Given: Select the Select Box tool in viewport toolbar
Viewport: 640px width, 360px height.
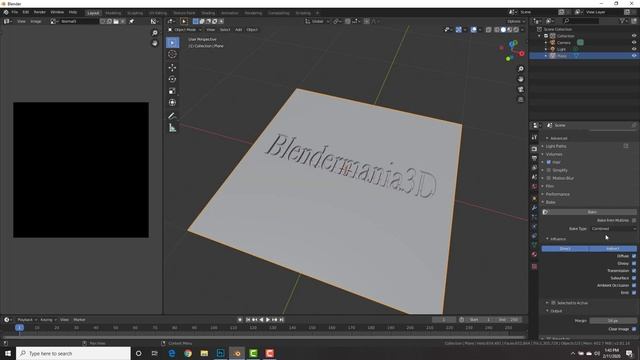Looking at the screenshot, I should [173, 43].
